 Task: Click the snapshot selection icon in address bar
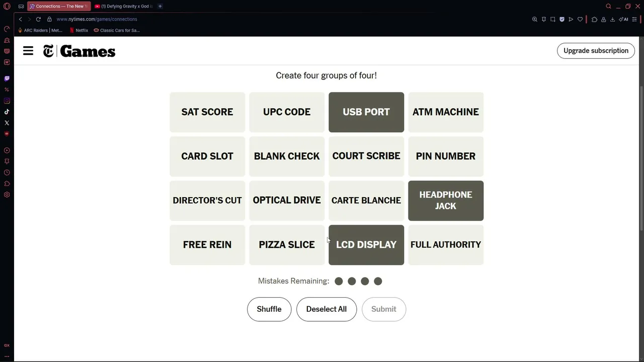552,19
